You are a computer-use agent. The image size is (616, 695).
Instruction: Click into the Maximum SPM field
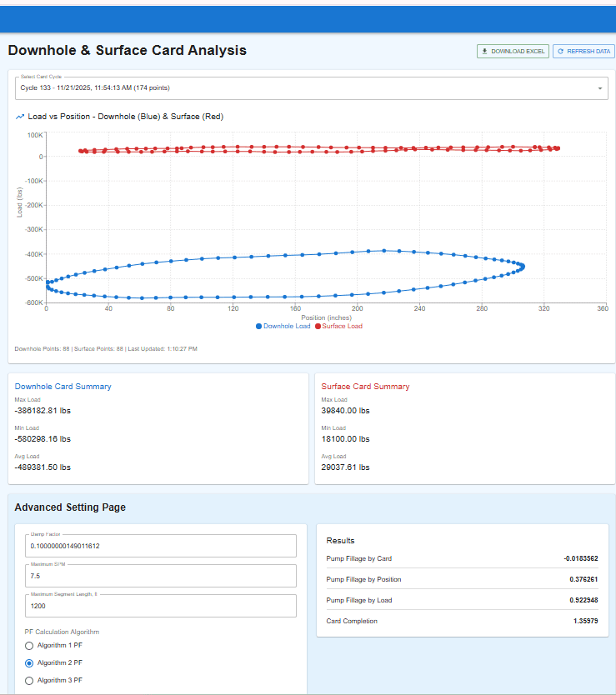click(x=161, y=576)
